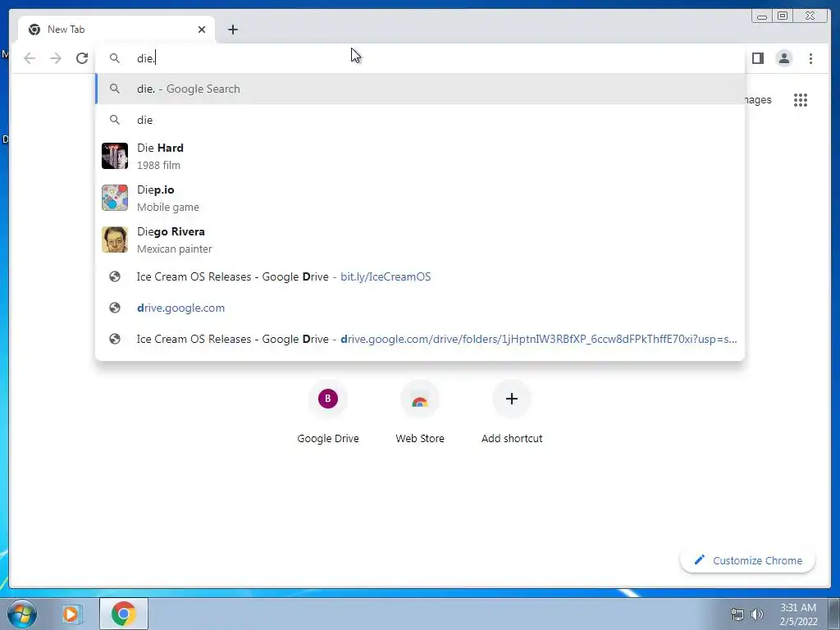Click inside the address bar text
Viewport: 840px width, 630px height.
pos(146,58)
